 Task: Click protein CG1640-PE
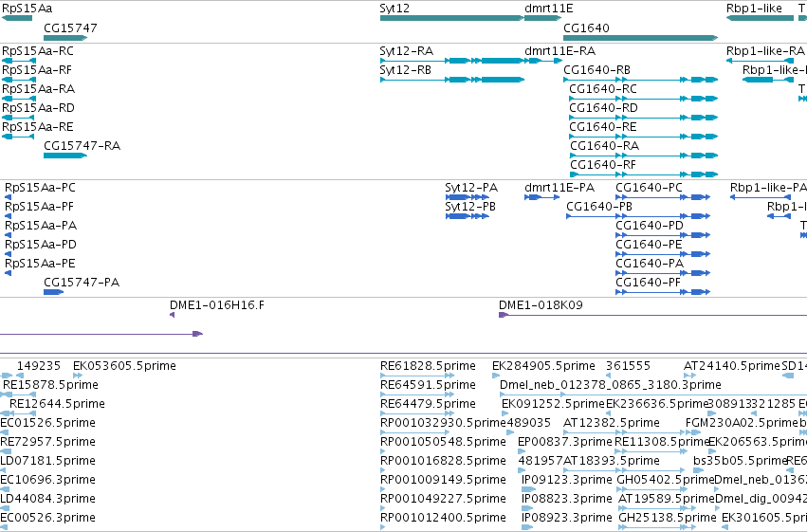point(649,245)
